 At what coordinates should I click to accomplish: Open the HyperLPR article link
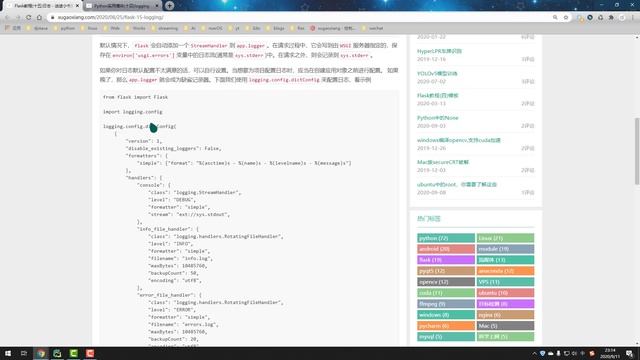pyautogui.click(x=439, y=51)
